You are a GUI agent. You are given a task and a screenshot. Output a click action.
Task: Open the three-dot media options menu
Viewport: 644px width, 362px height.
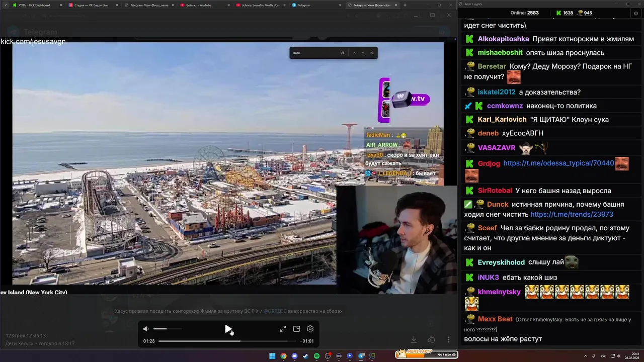point(448,340)
